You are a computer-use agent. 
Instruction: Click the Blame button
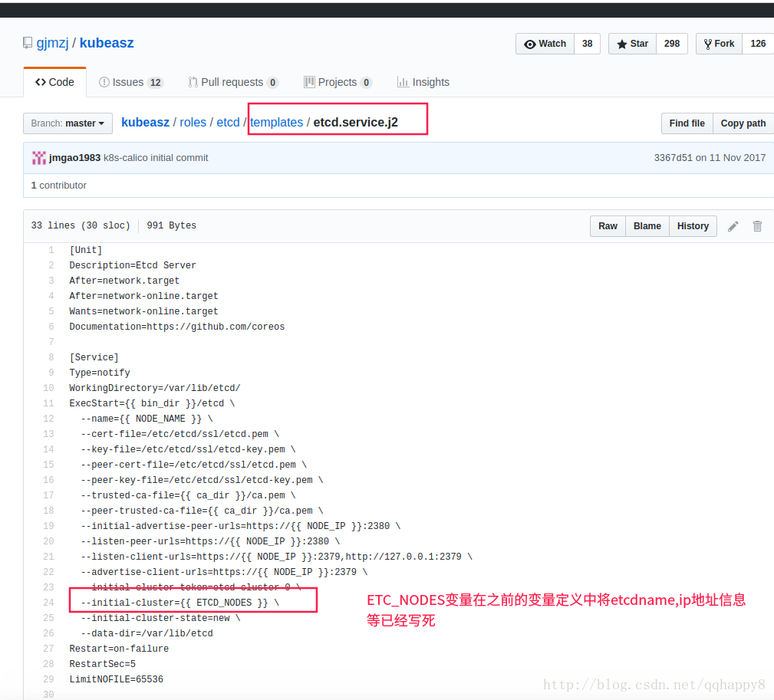tap(647, 226)
